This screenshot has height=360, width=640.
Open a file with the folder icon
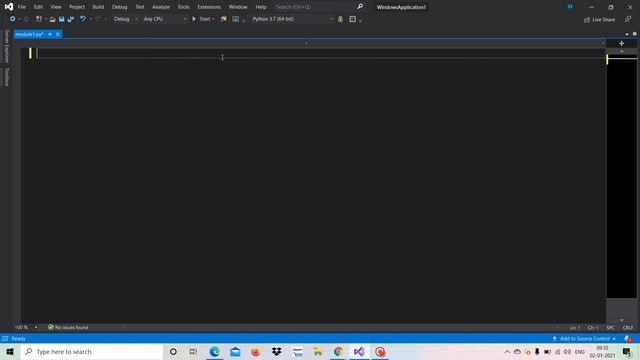52,19
